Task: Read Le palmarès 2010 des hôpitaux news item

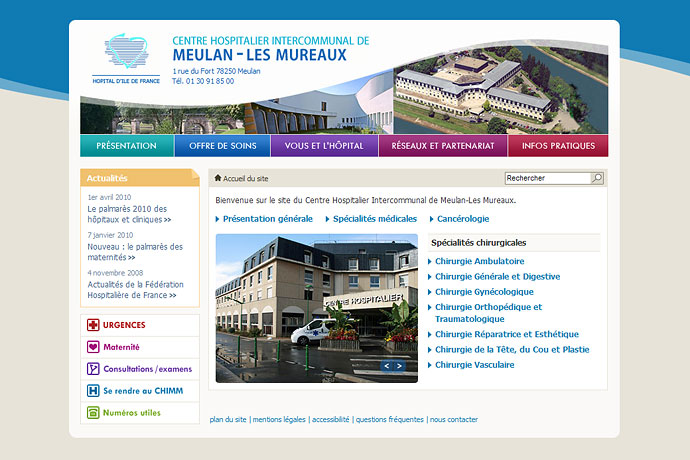Action: click(129, 214)
